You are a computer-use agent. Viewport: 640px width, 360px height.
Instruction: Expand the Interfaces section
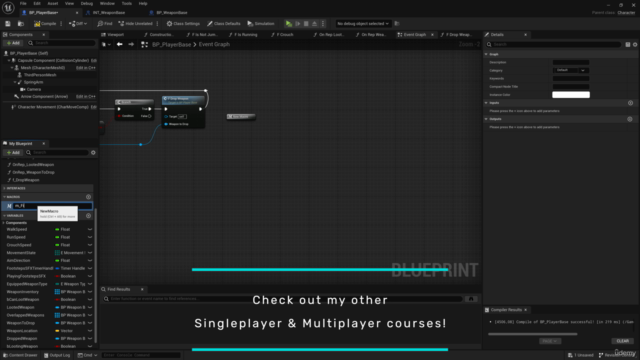pyautogui.click(x=4, y=188)
